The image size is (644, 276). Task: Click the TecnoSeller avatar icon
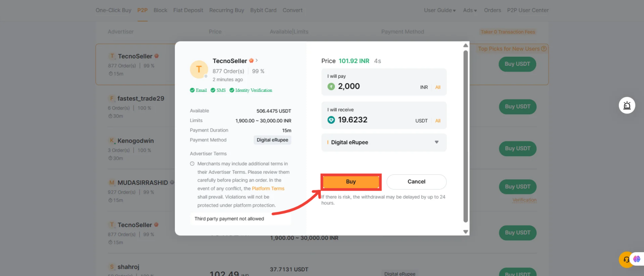[199, 69]
